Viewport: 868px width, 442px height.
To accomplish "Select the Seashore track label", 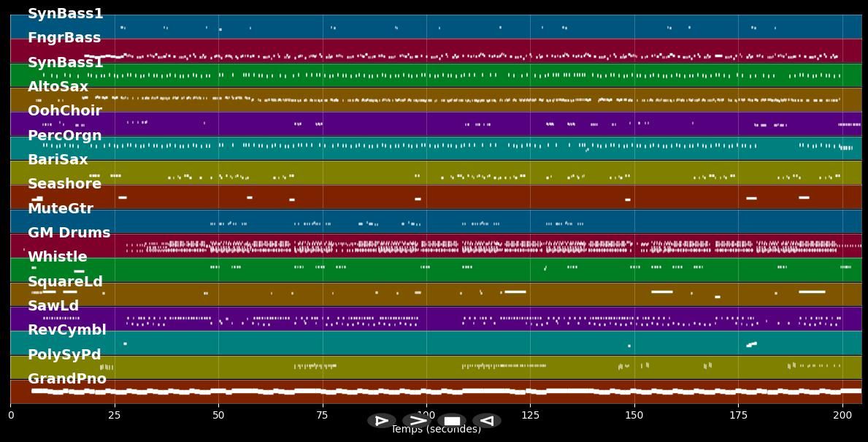I will pos(65,184).
